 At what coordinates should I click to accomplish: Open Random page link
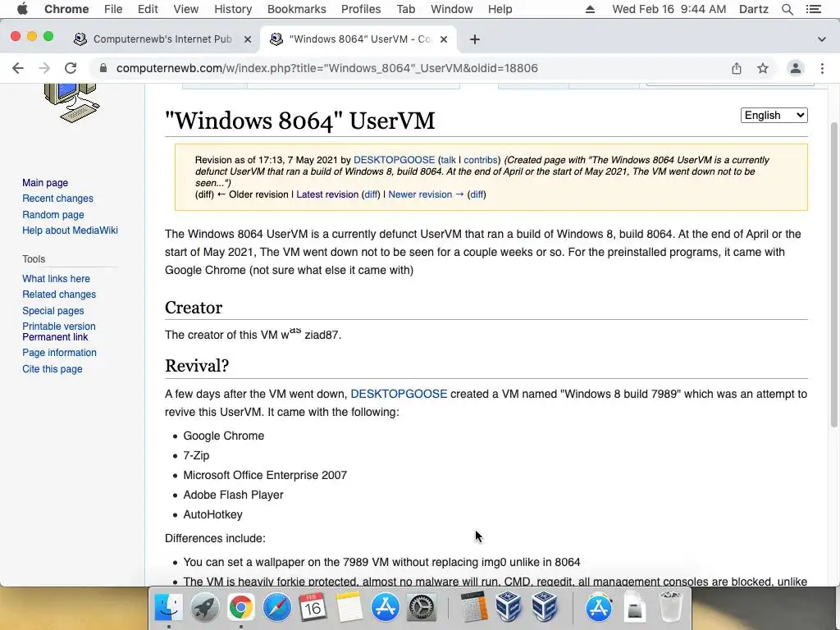[53, 214]
